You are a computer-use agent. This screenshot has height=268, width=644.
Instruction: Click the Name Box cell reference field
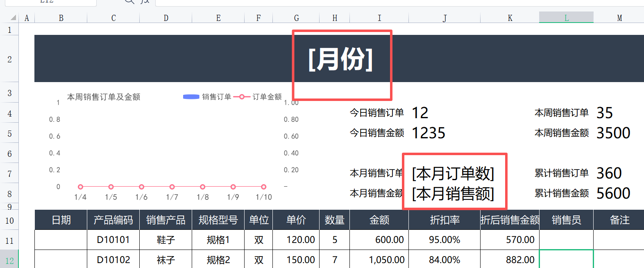49,2
